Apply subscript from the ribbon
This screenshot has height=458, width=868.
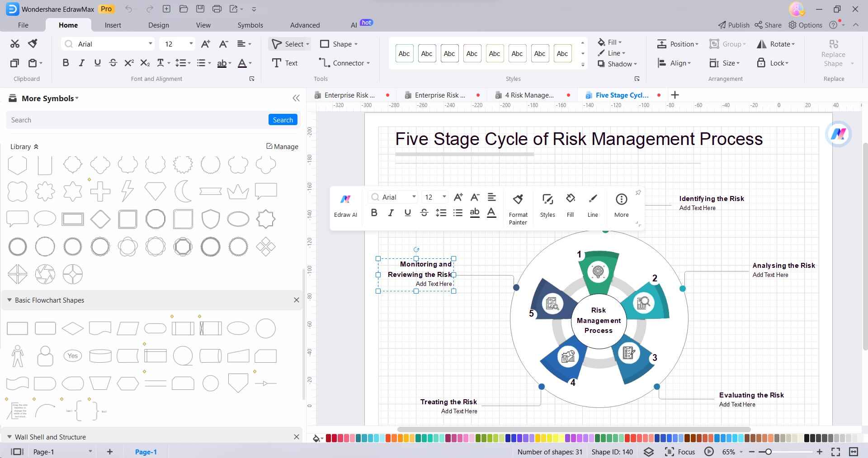pyautogui.click(x=145, y=63)
